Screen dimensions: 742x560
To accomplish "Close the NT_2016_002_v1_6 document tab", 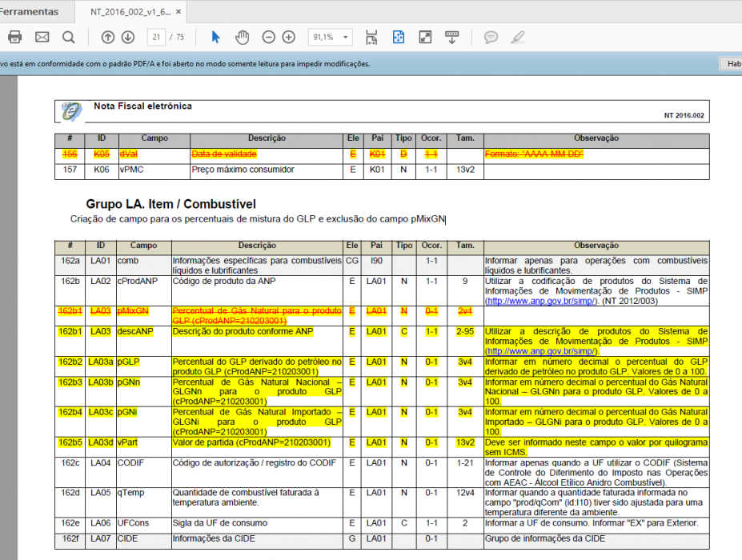I will pos(178,12).
